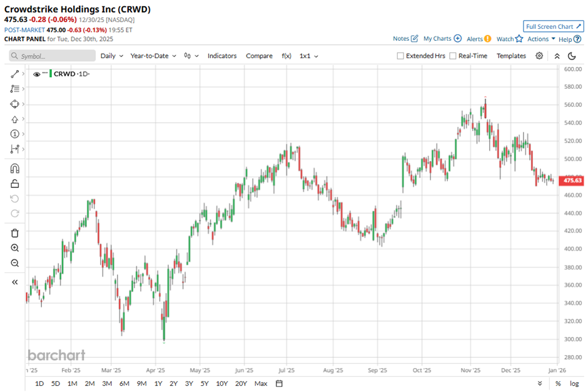Open the Daily interval dropdown
The width and height of the screenshot is (588, 392).
112,56
